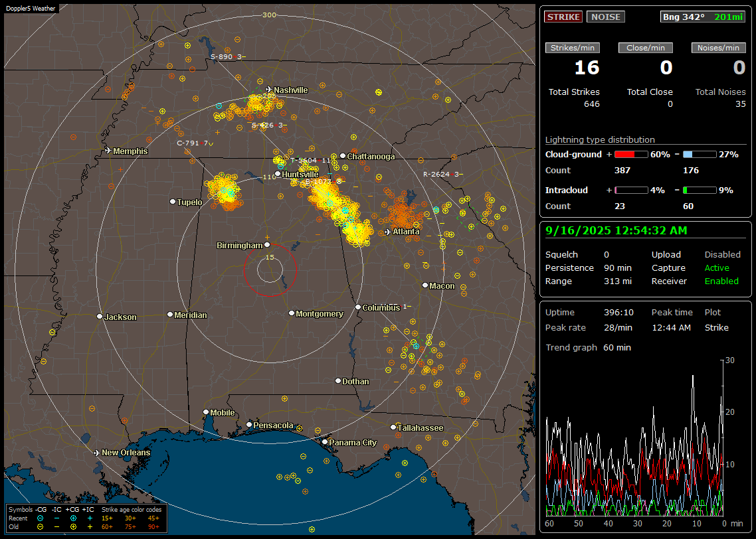Click the Range value 313 mi
This screenshot has height=539, width=756.
[x=618, y=281]
